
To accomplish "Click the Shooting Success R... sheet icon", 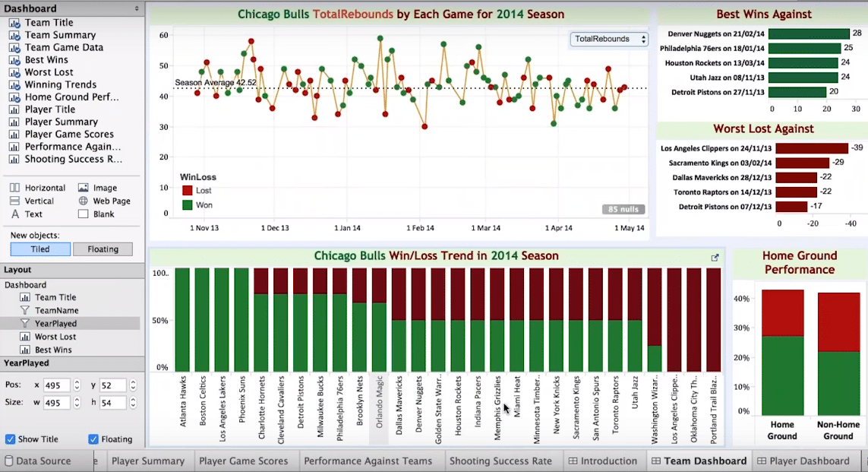I will click(x=15, y=159).
